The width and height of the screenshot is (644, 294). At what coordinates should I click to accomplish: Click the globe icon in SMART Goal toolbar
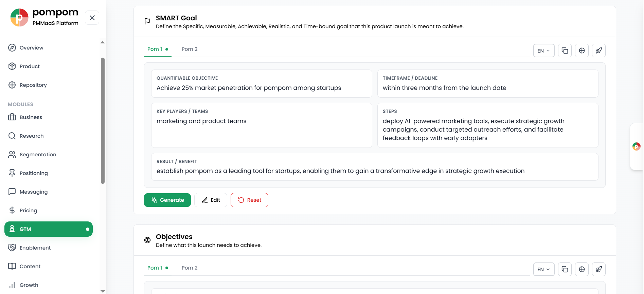click(x=582, y=51)
